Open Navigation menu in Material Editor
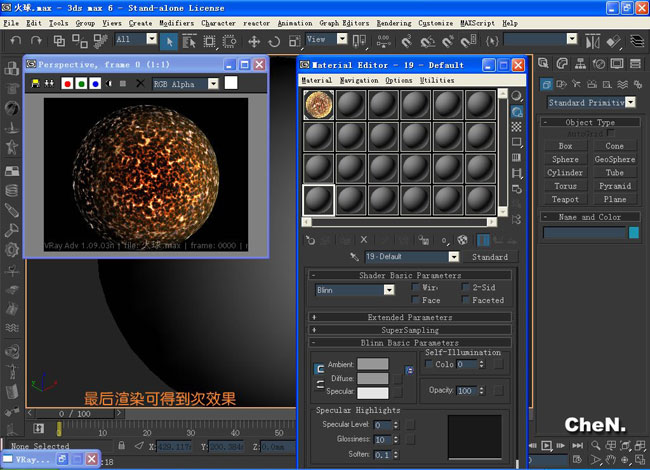650x470 pixels. point(359,80)
